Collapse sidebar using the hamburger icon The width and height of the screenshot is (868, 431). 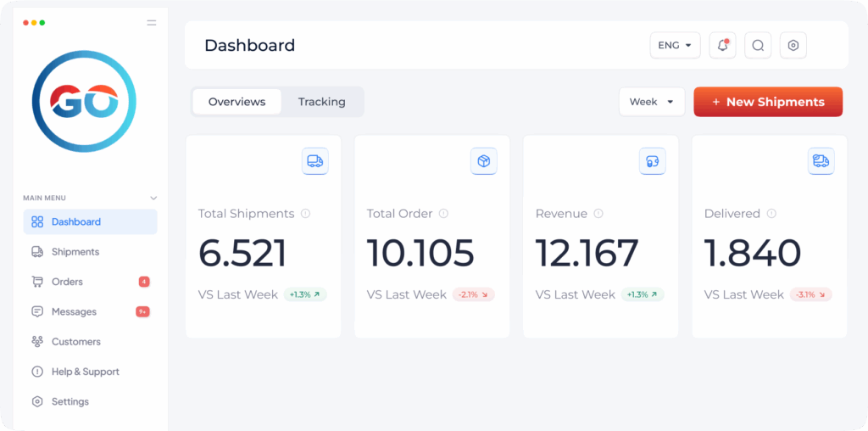pos(152,23)
